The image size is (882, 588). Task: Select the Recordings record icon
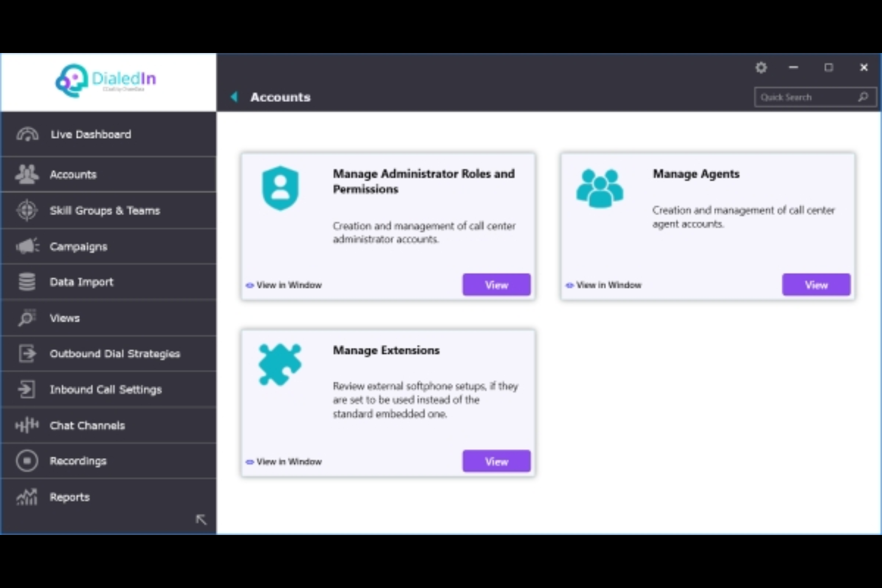(26, 461)
